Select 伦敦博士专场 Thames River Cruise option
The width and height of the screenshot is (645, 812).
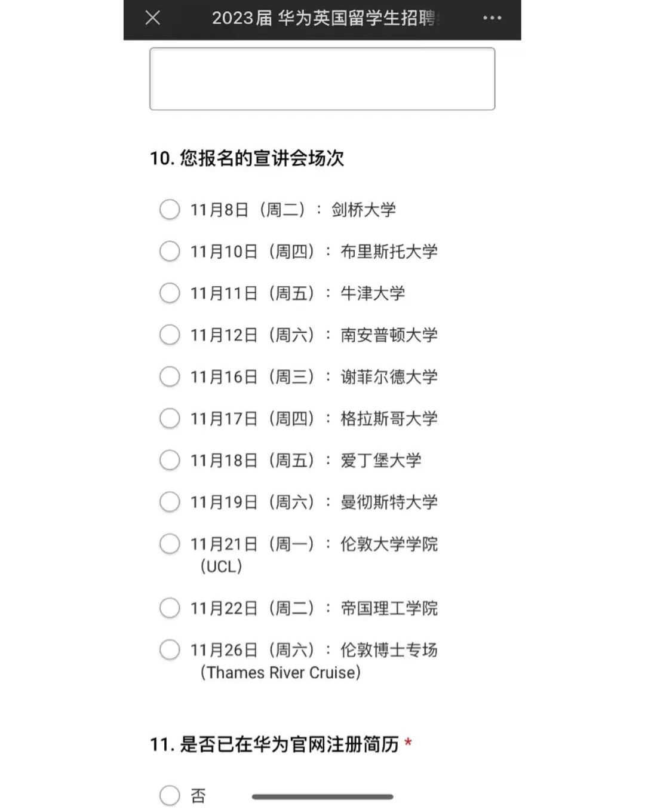(170, 650)
